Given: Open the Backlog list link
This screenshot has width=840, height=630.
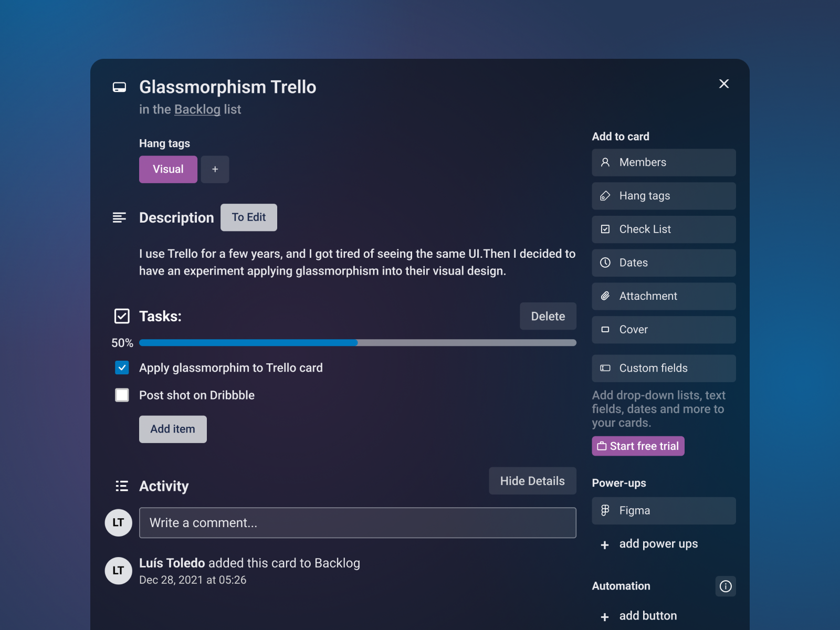Looking at the screenshot, I should [x=197, y=109].
